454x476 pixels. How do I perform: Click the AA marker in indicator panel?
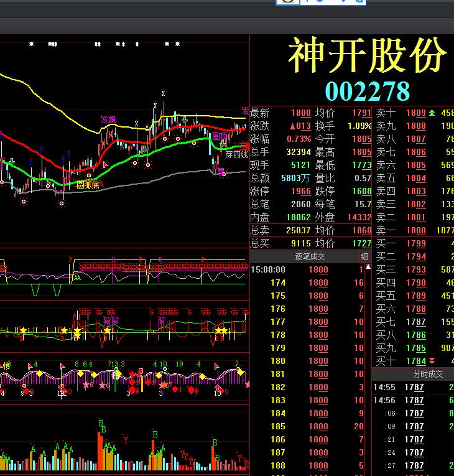coord(77,278)
